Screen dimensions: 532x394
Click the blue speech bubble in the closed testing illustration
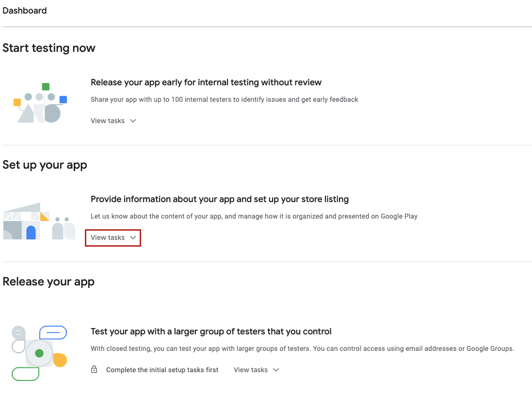(53, 332)
